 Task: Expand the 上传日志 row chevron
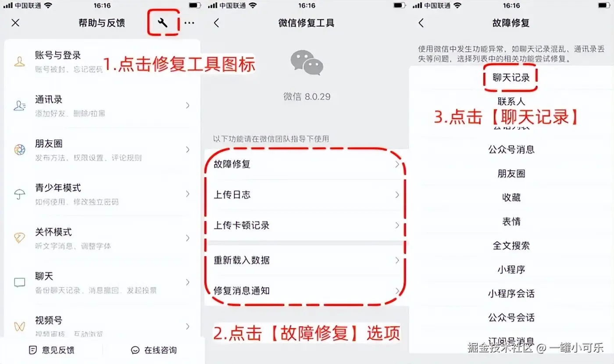coord(397,195)
